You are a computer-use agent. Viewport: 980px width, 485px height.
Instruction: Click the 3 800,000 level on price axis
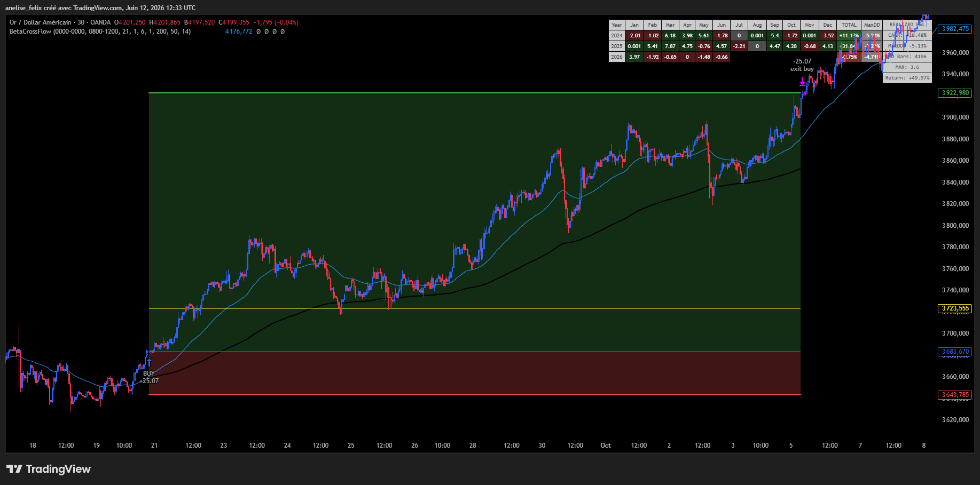[955, 226]
